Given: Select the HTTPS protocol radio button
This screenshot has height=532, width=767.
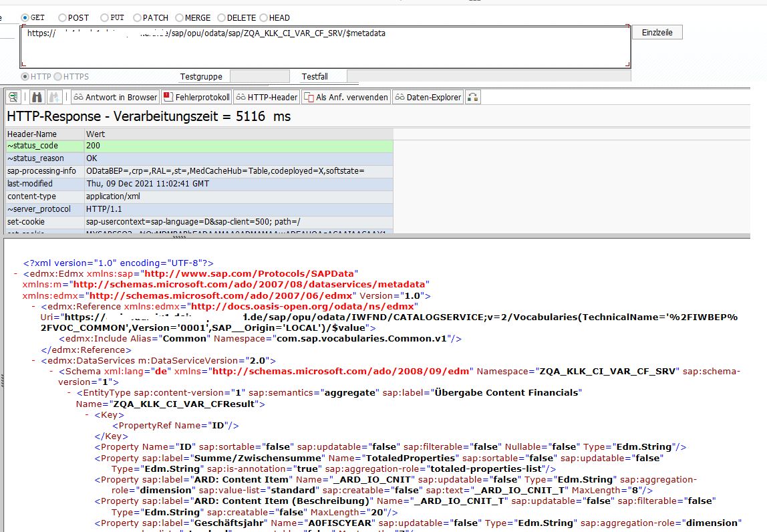Looking at the screenshot, I should pyautogui.click(x=58, y=77).
